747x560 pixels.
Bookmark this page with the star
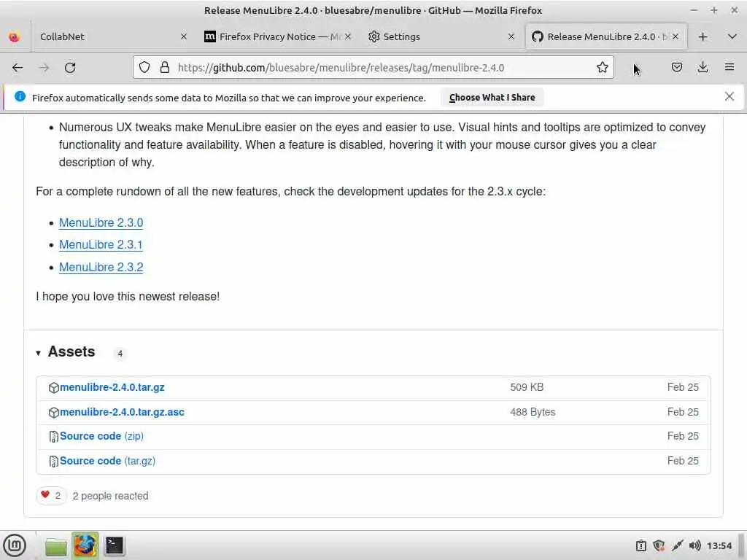click(x=602, y=68)
